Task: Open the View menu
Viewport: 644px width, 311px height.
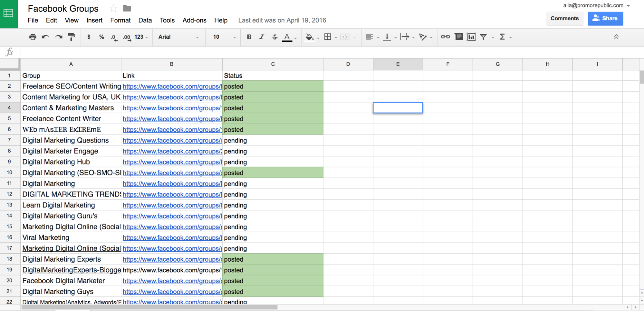Action: 72,20
